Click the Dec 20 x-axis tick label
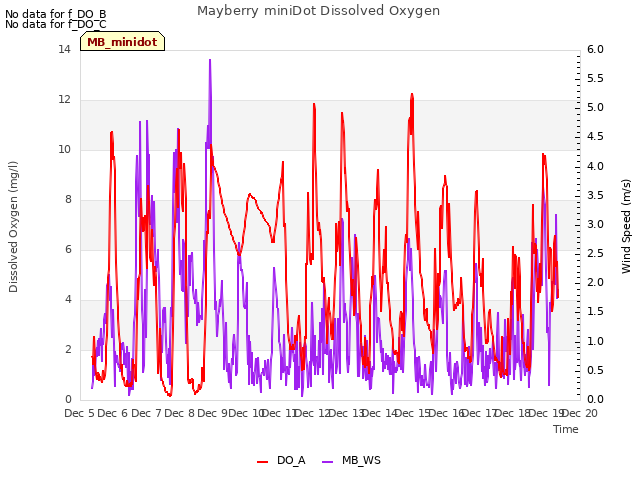 tap(580, 413)
